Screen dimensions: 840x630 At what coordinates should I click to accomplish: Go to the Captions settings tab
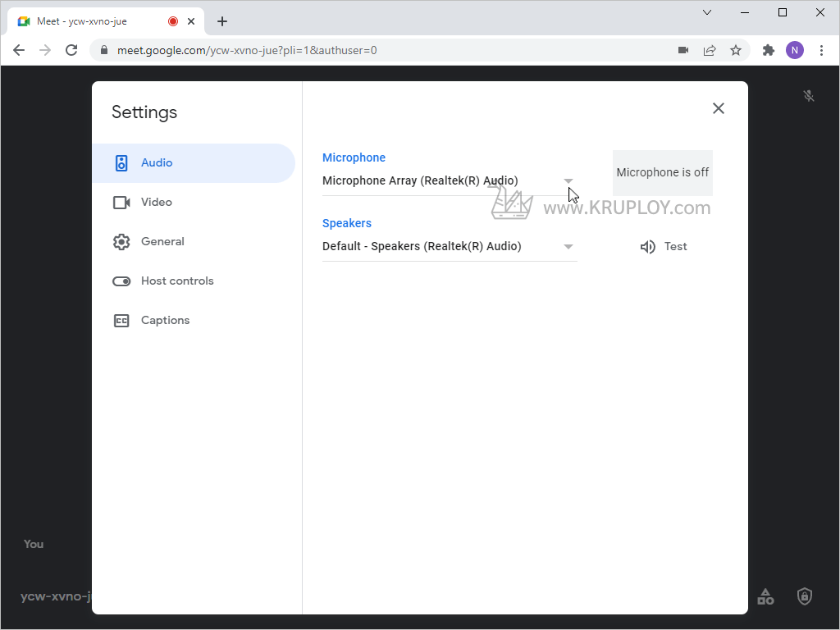165,320
